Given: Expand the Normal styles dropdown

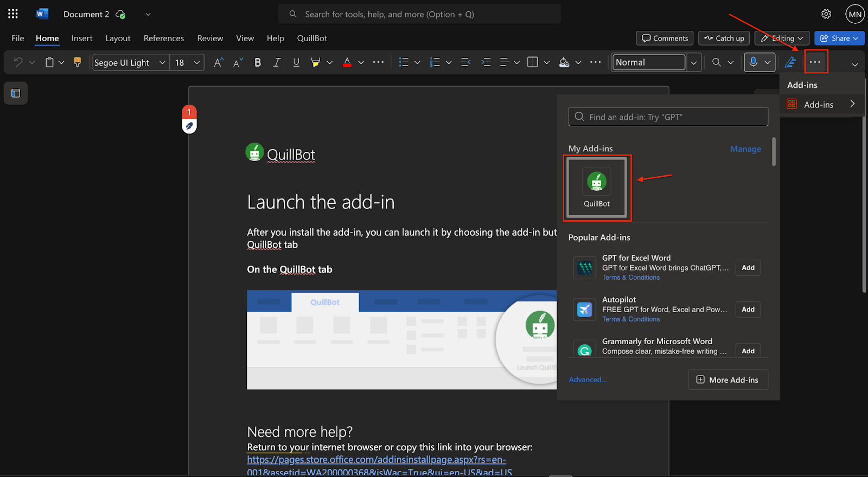Looking at the screenshot, I should tap(693, 62).
